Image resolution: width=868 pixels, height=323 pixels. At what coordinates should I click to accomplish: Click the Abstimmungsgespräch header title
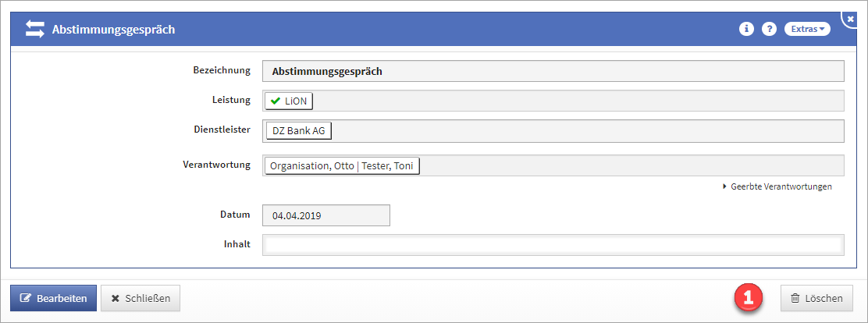[113, 30]
